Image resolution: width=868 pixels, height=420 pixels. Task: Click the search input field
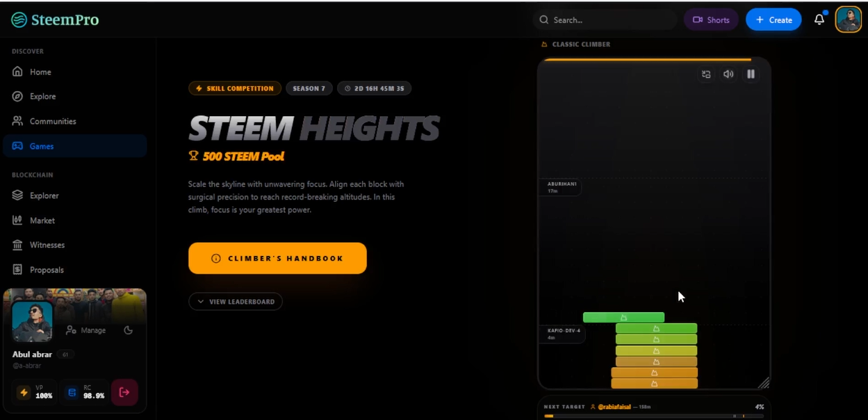605,19
